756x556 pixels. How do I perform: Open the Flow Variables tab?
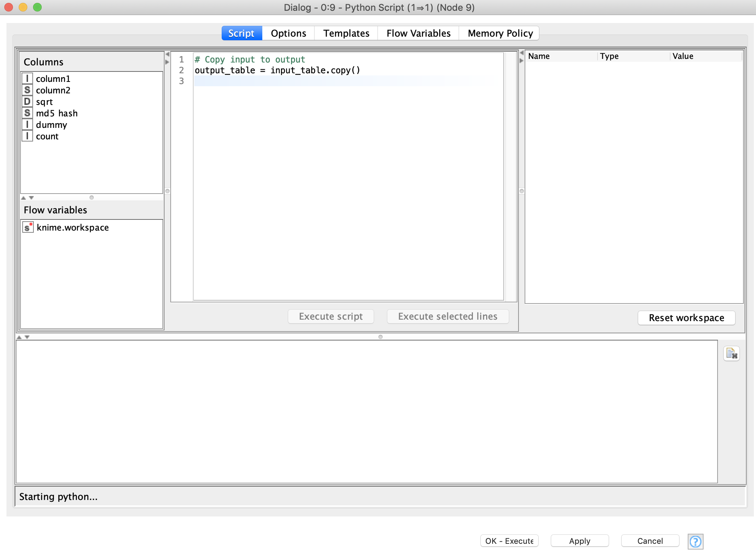(418, 33)
